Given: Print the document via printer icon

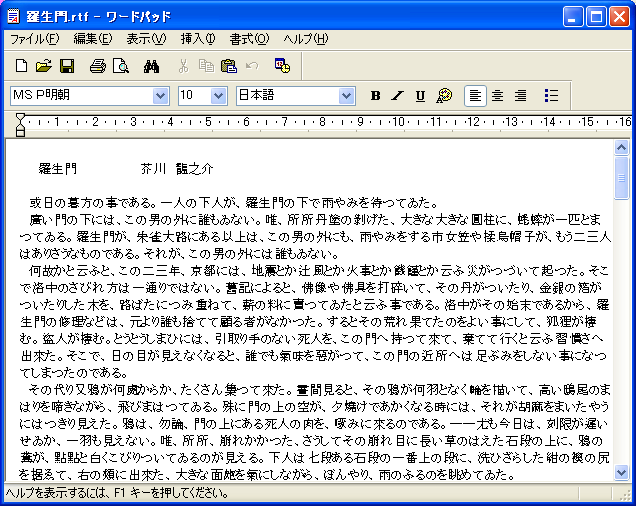Looking at the screenshot, I should (x=97, y=66).
